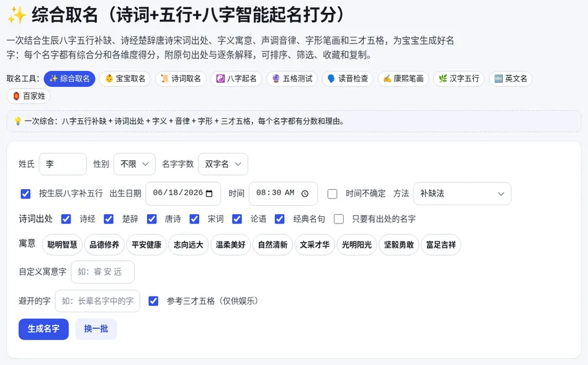Toggle the 宋词 source checkbox
This screenshot has width=588, height=365.
pyautogui.click(x=194, y=219)
